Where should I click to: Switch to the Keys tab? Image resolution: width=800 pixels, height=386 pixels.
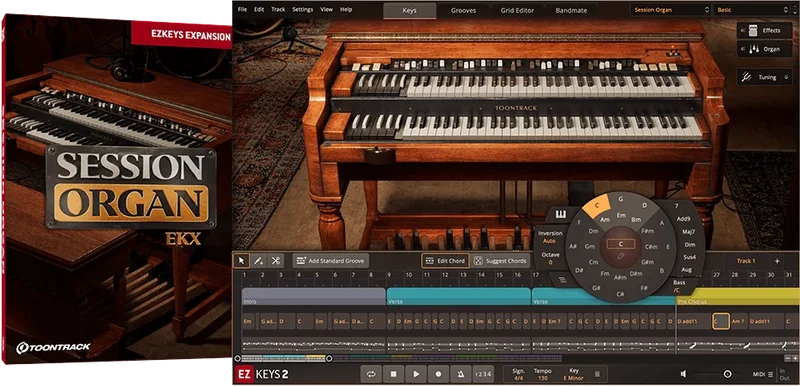[x=410, y=10]
